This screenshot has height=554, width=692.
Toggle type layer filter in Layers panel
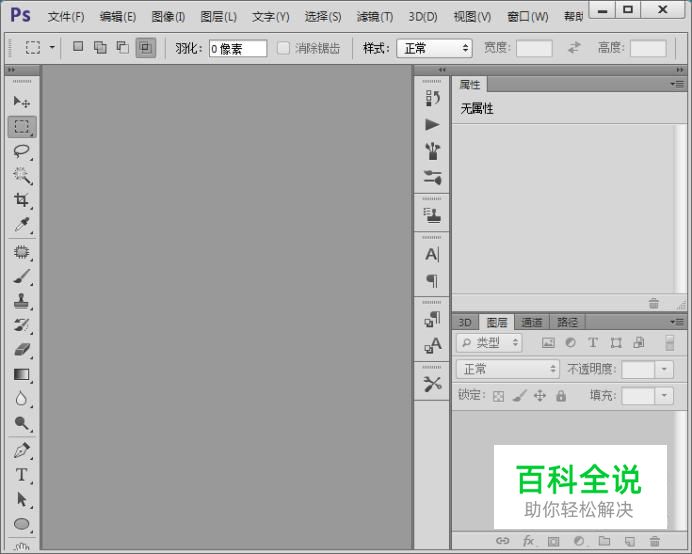coord(593,343)
